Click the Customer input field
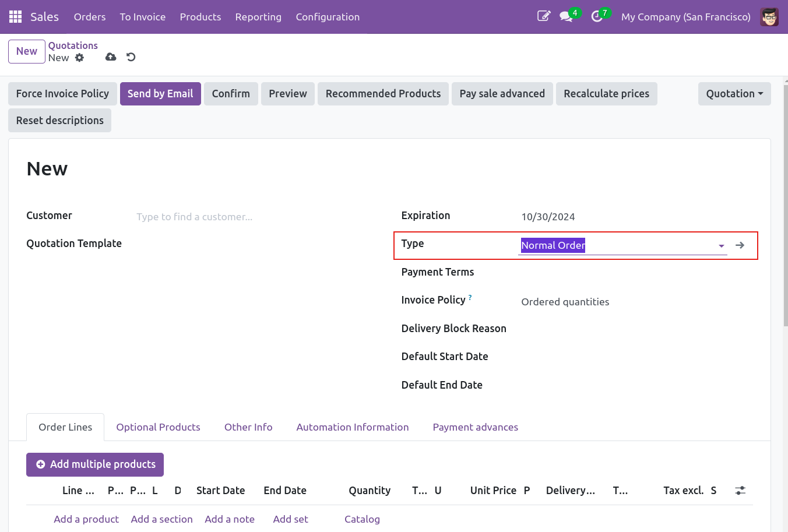The width and height of the screenshot is (788, 532). pos(251,217)
